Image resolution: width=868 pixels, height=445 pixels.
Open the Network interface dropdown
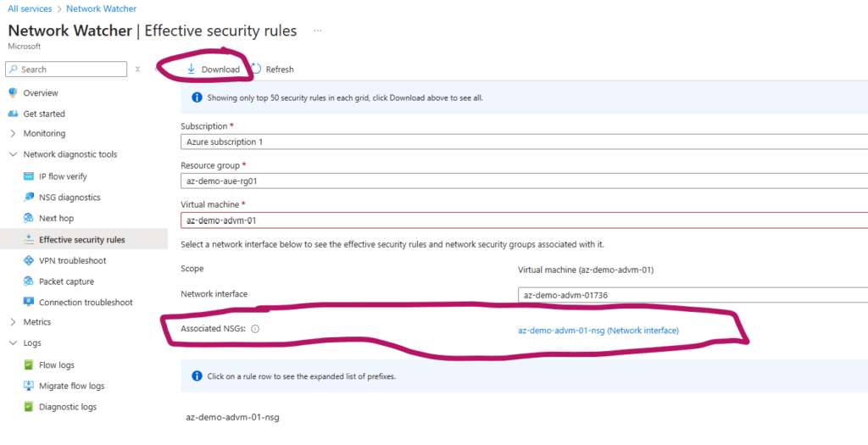[693, 295]
